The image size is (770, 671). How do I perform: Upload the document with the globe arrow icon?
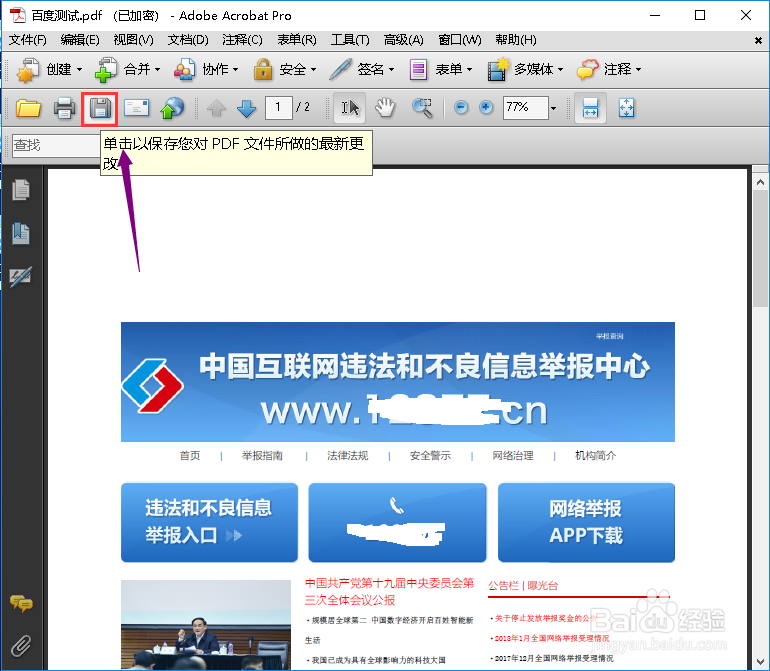[x=172, y=108]
